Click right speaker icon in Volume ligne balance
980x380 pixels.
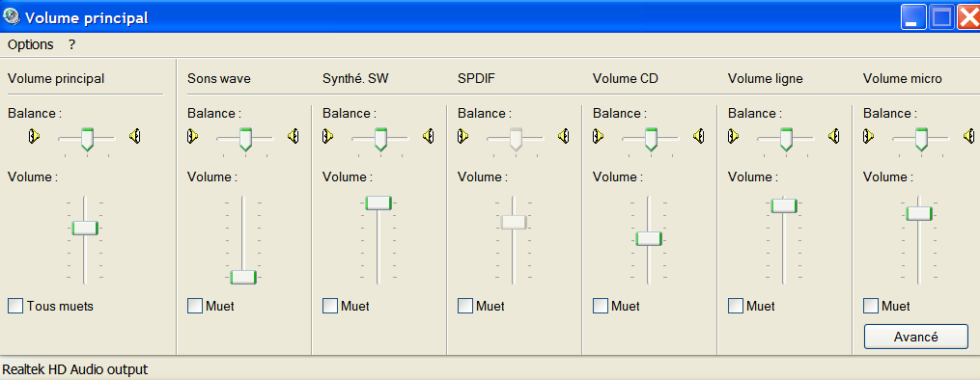click(x=834, y=135)
